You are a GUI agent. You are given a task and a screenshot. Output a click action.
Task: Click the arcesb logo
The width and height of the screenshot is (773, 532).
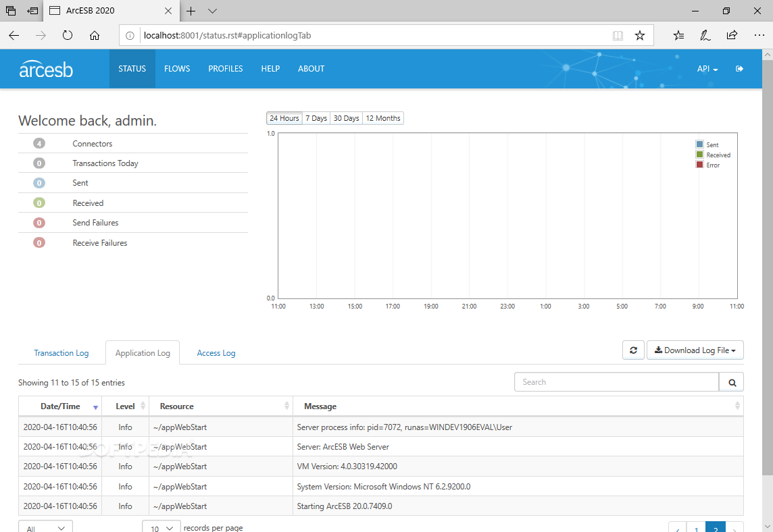pos(46,69)
